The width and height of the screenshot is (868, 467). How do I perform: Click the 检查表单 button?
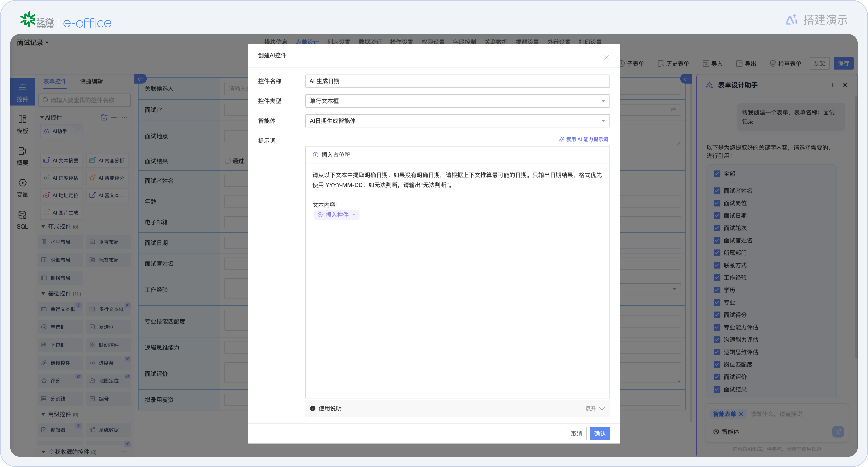(785, 63)
